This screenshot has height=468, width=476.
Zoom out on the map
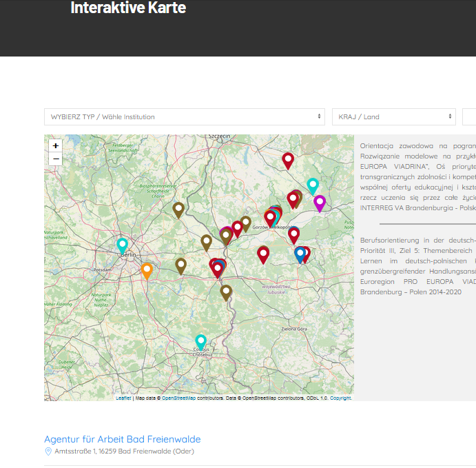point(56,159)
